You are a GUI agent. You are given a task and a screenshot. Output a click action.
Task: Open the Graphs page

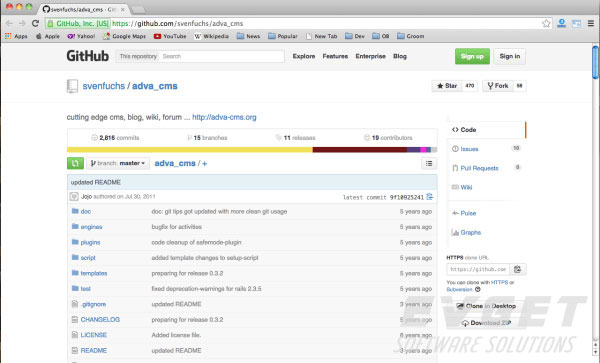coord(466,232)
